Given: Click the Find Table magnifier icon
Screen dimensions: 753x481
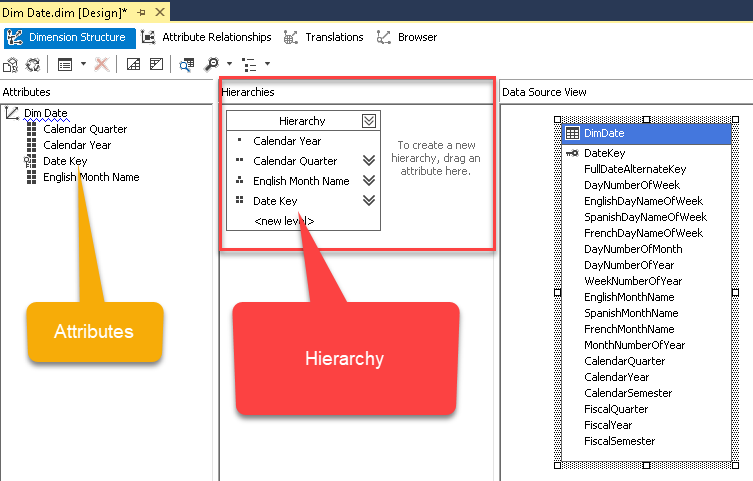Looking at the screenshot, I should [186, 64].
